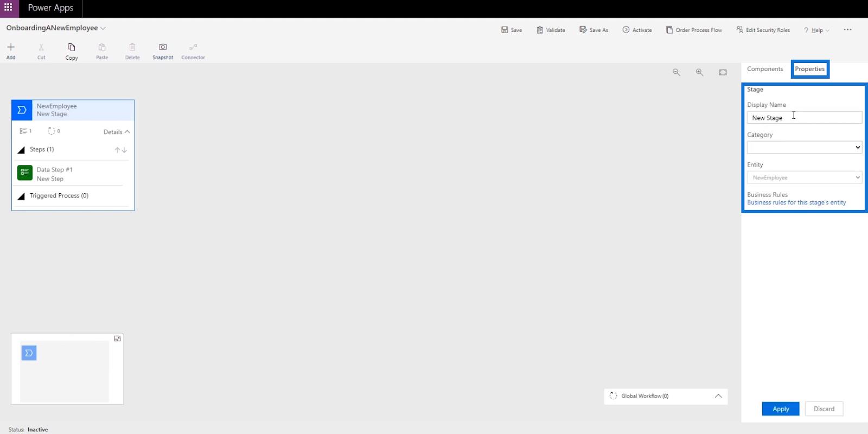Switch to the Components tab
The width and height of the screenshot is (868, 434).
click(x=765, y=69)
